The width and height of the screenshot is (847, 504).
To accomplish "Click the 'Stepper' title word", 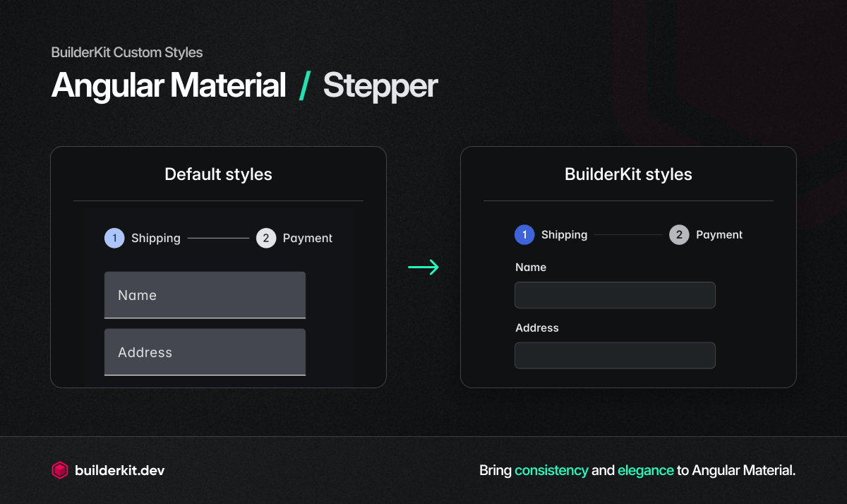I will tap(380, 86).
